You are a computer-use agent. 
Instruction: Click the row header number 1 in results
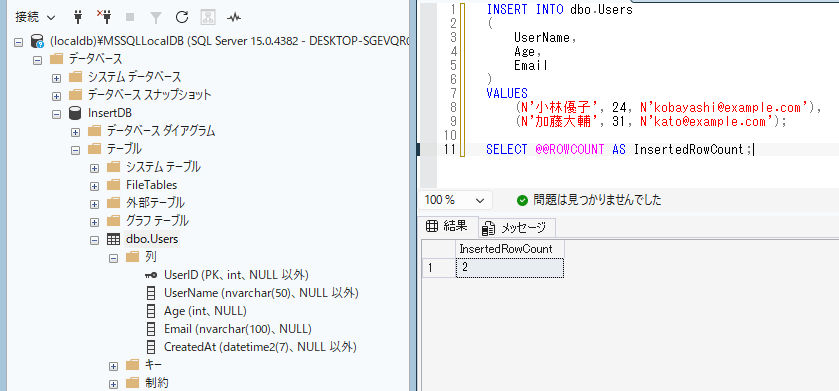pyautogui.click(x=438, y=268)
